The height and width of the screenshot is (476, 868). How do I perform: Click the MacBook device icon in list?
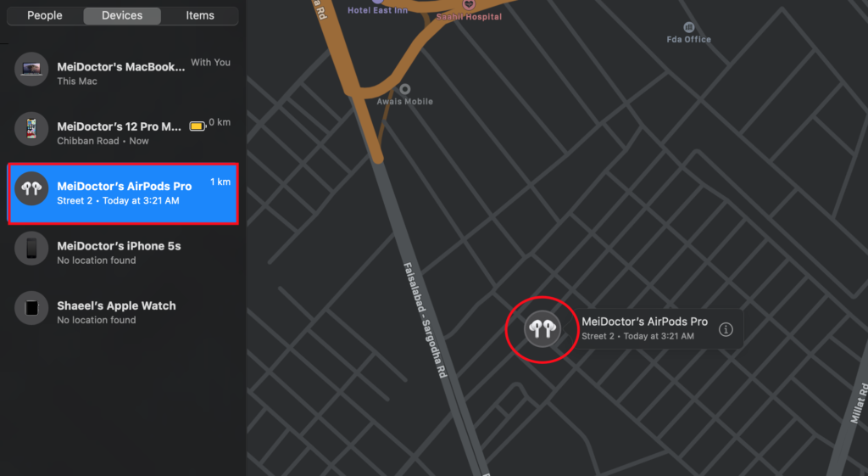pyautogui.click(x=31, y=70)
